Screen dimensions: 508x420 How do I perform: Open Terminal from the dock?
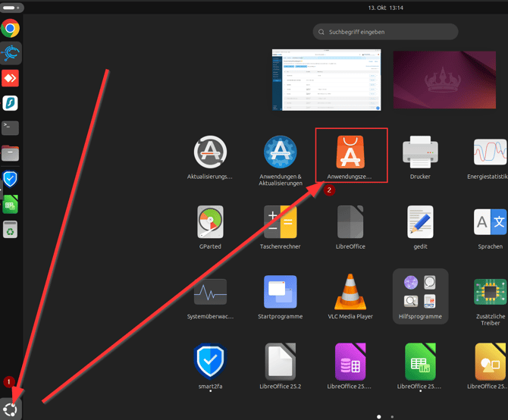pos(11,127)
